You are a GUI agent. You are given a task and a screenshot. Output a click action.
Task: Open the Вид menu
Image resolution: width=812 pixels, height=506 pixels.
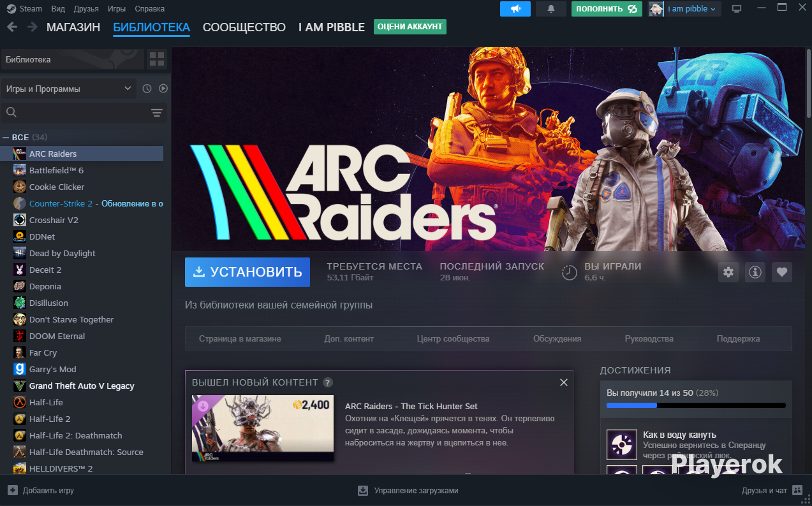[x=58, y=9]
